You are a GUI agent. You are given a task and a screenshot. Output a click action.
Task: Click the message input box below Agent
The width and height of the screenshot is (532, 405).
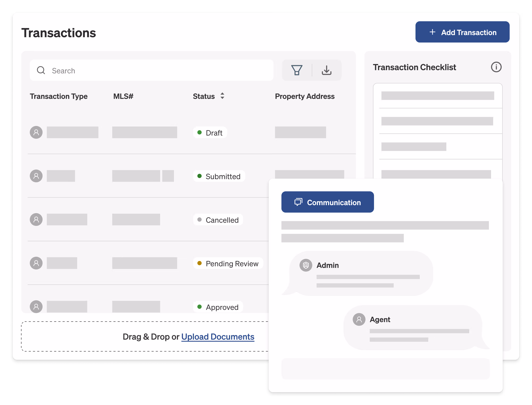[x=385, y=369]
